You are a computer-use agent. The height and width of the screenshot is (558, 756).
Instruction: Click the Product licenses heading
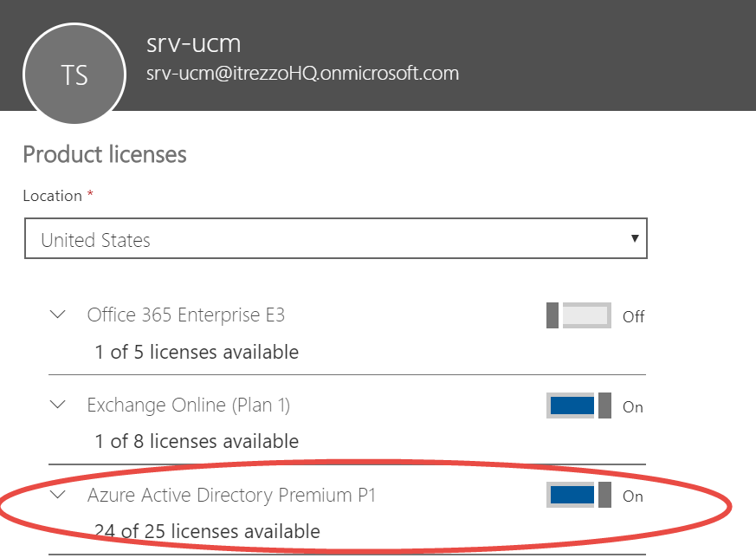[x=105, y=155]
